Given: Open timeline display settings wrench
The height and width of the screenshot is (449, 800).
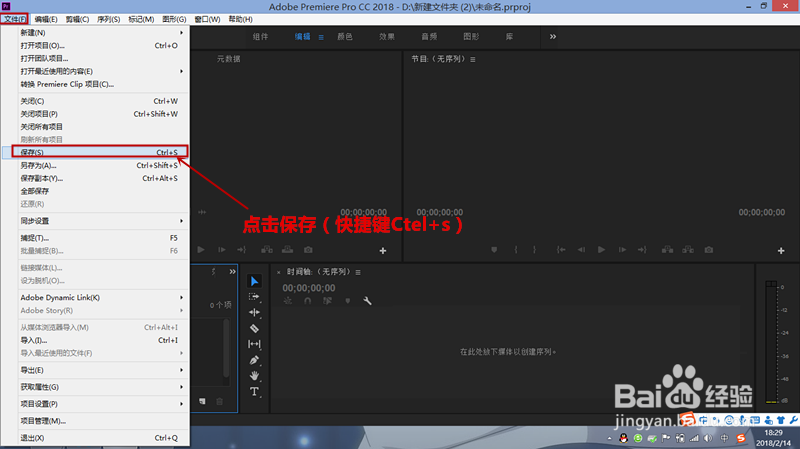Looking at the screenshot, I should [367, 301].
